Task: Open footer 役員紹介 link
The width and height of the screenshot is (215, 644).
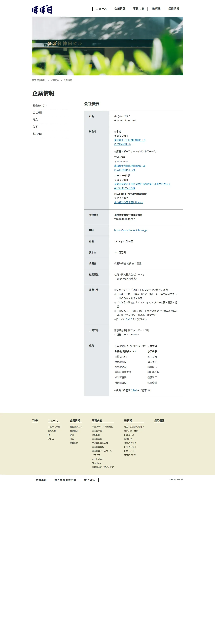Action: pyautogui.click(x=74, y=443)
